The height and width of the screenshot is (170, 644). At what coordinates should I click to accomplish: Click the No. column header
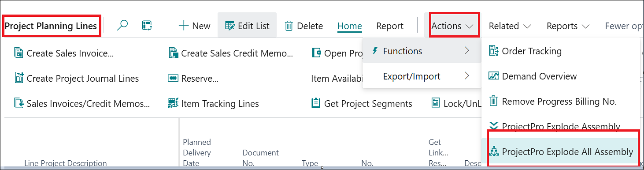point(367,163)
